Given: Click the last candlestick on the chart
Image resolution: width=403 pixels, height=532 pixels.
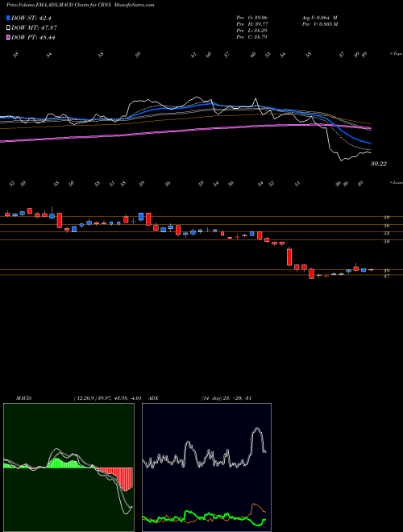Looking at the screenshot, I should coord(371,270).
